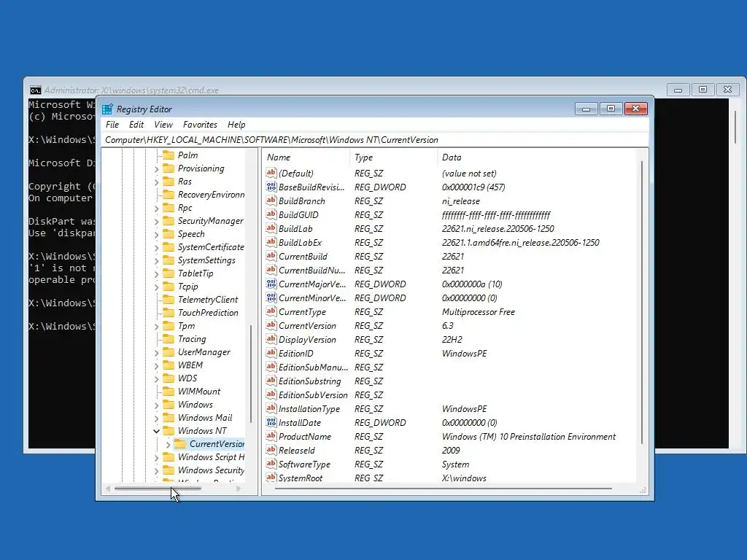Select the TabletTip key in tree
Viewport: 747px width, 560px height.
click(196, 273)
